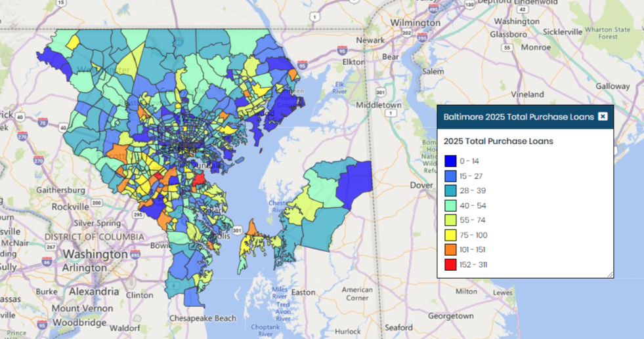Click the route 55 shield left of Monroe
The image size is (644, 339).
pos(507,48)
